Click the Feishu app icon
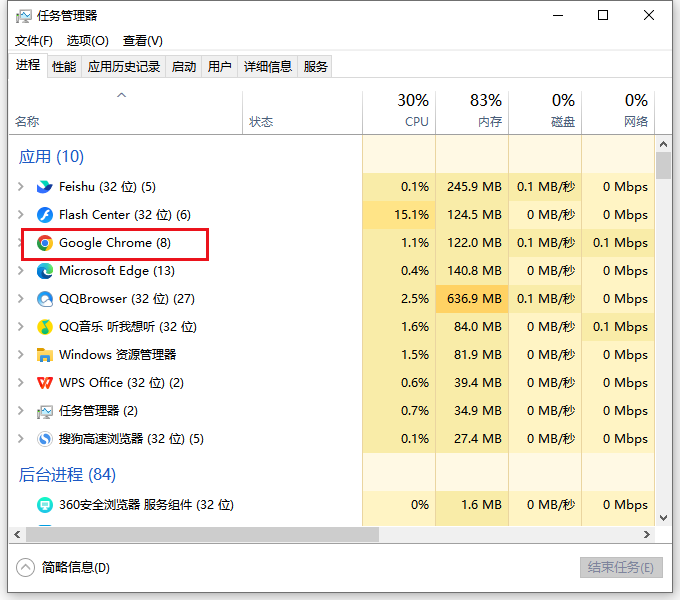This screenshot has height=600, width=680. coord(45,187)
